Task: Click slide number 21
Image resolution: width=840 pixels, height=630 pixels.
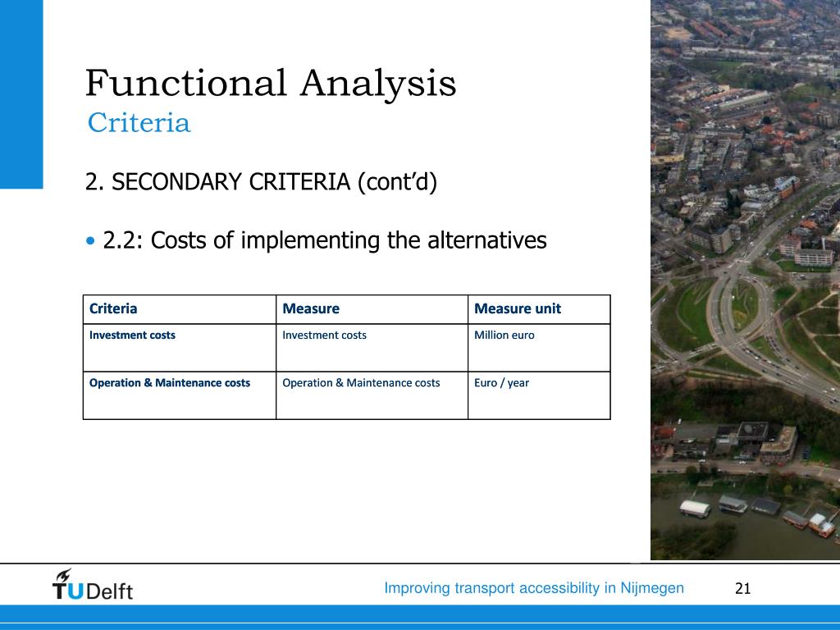Action: point(742,589)
